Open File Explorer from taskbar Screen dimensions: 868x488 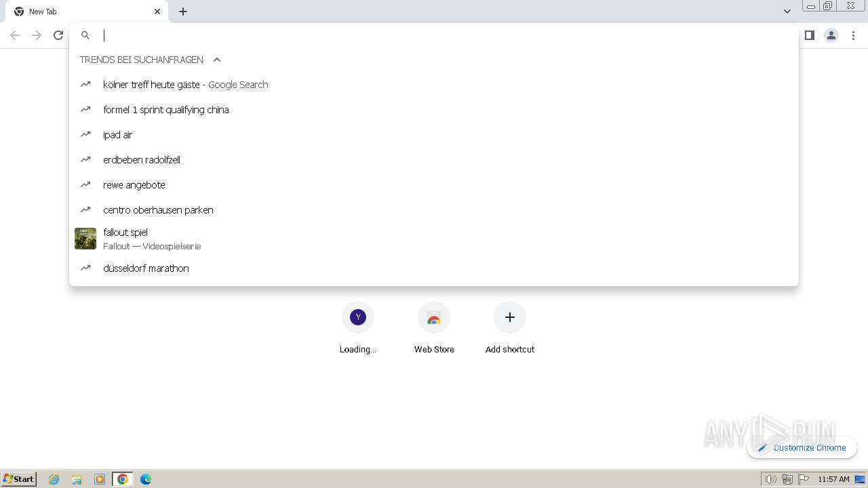pos(77,479)
